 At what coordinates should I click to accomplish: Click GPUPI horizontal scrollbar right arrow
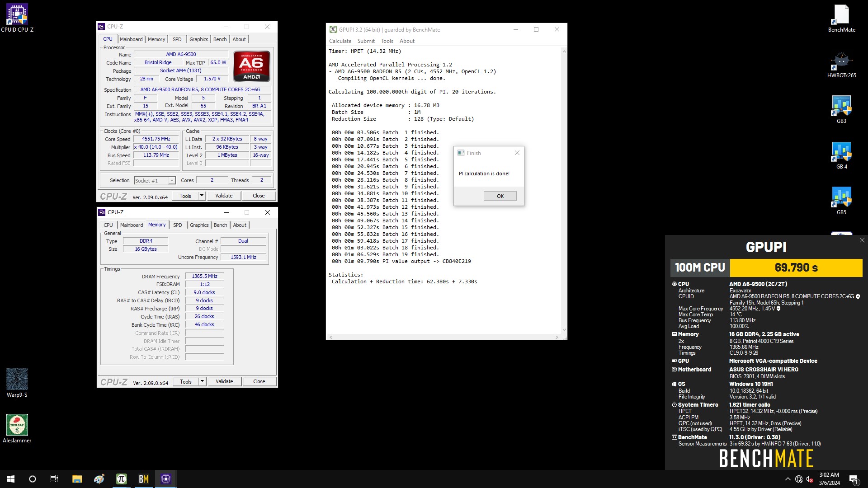[557, 337]
